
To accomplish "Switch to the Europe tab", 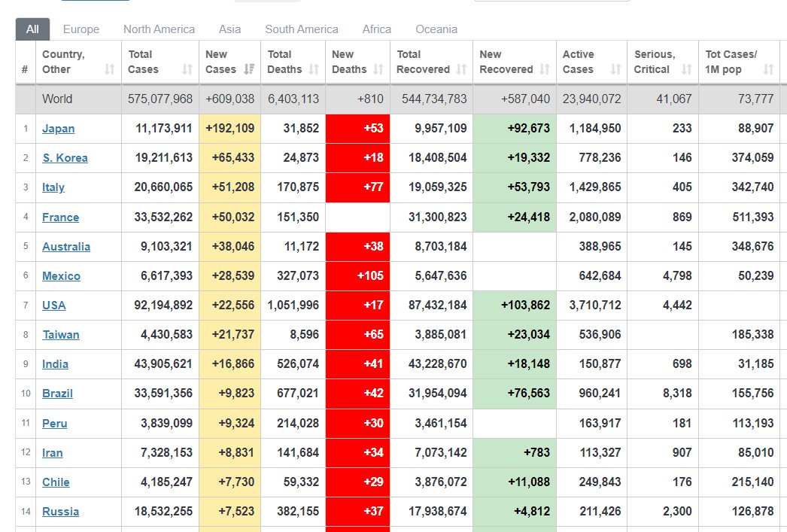I will [x=81, y=29].
